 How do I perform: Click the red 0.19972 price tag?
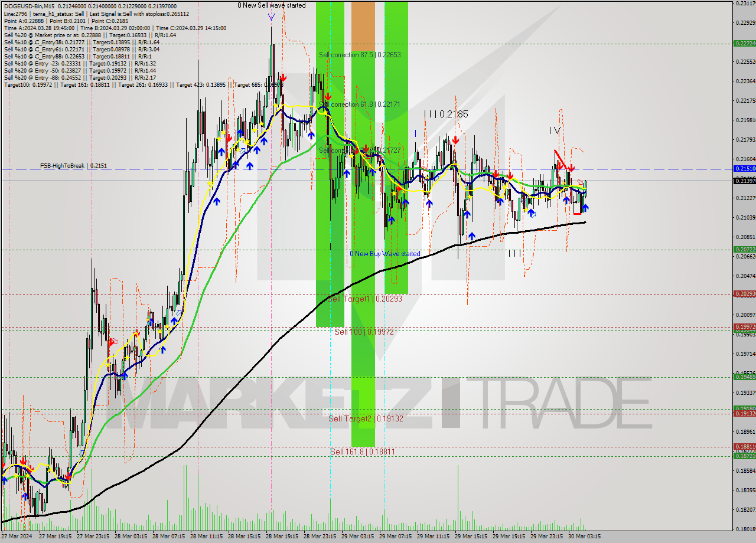(x=744, y=326)
